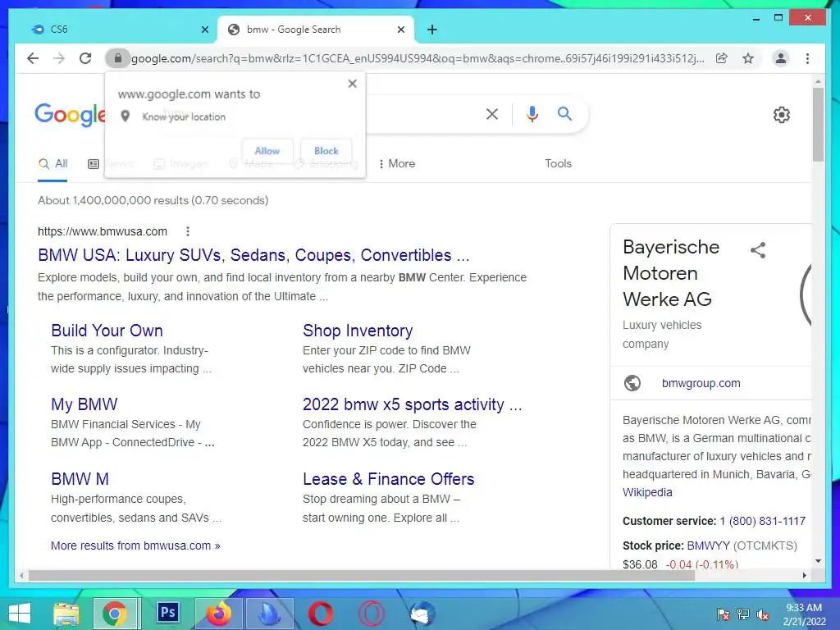Open the Shop Inventory sitelink
Screen dimensions: 840x630
click(358, 331)
